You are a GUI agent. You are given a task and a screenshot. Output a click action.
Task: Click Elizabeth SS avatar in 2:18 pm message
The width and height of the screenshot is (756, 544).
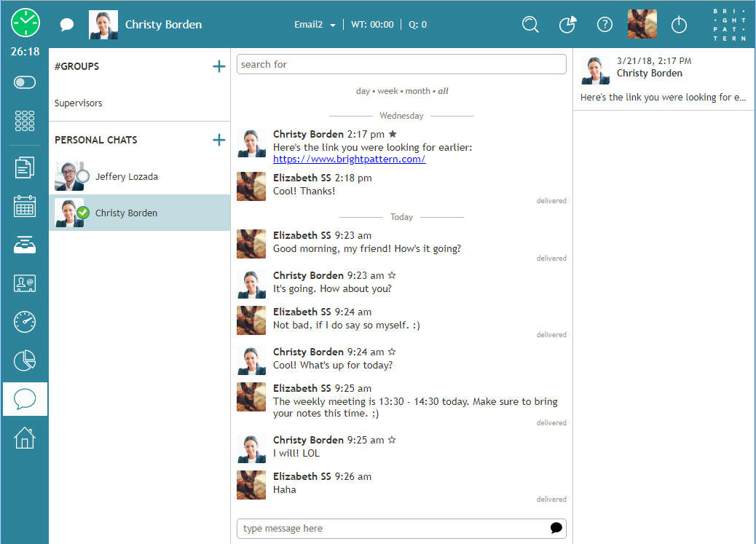click(x=251, y=186)
